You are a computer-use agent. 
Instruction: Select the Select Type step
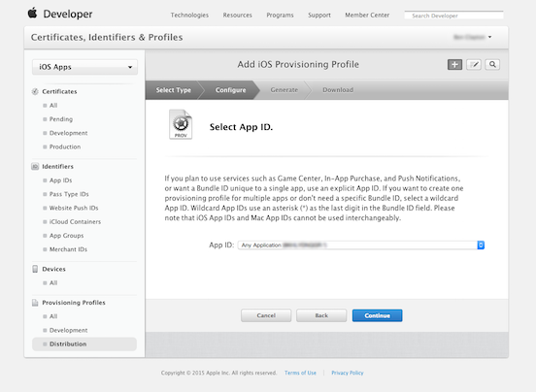click(x=173, y=90)
